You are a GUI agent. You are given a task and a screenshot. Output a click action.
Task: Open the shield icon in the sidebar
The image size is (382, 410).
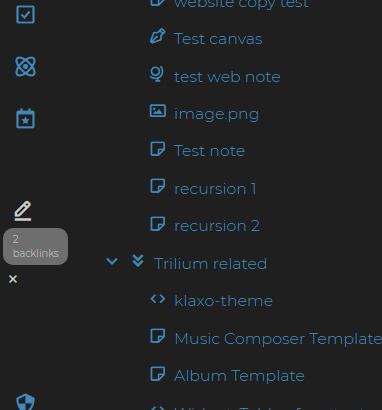click(x=25, y=402)
